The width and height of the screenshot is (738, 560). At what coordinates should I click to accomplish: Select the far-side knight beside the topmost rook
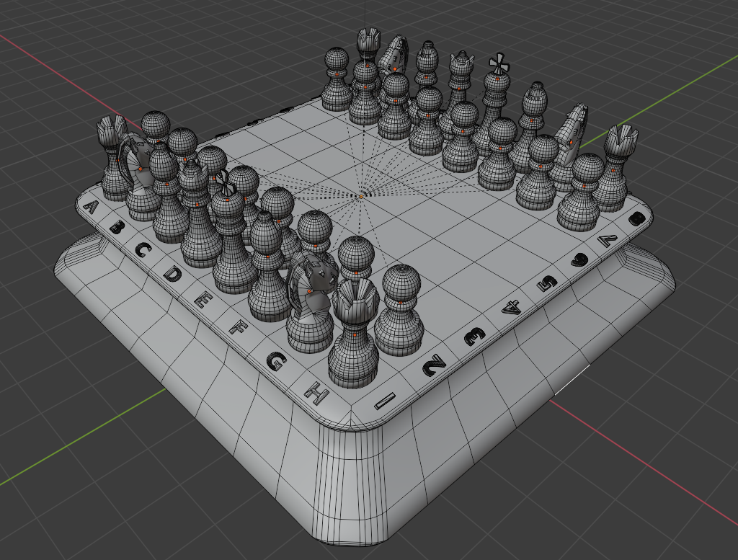394,55
